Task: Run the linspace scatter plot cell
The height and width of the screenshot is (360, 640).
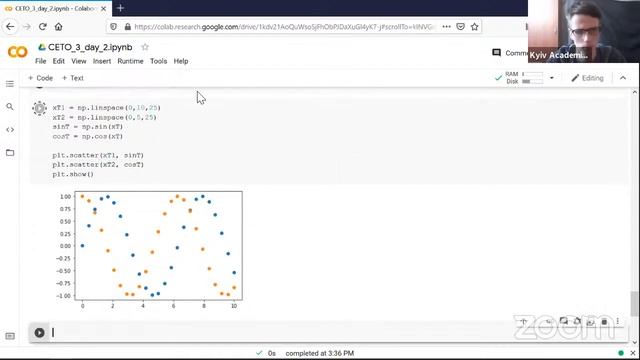Action: tap(40, 108)
